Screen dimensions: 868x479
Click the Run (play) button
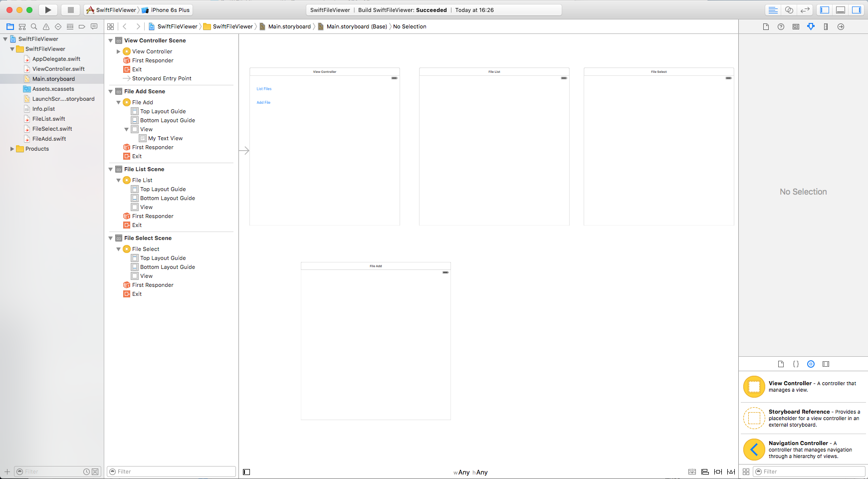pos(48,10)
